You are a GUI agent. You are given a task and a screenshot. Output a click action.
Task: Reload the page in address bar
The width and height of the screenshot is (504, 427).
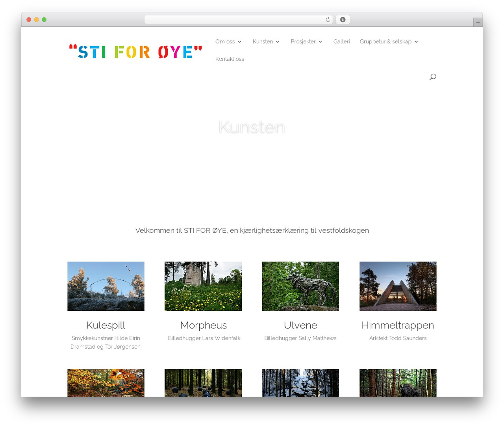tap(328, 20)
